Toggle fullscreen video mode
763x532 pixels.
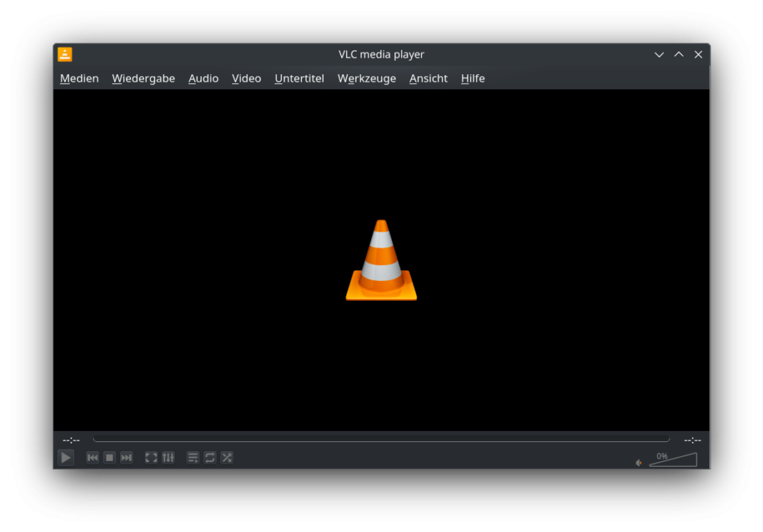(151, 457)
